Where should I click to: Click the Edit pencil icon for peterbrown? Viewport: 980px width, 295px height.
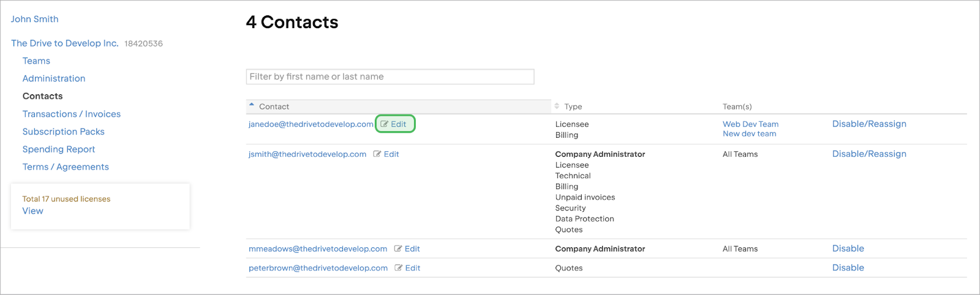[399, 268]
